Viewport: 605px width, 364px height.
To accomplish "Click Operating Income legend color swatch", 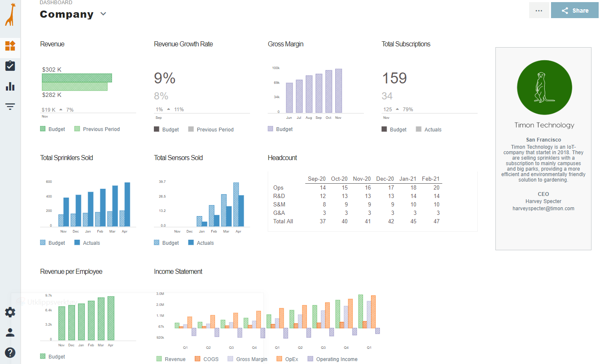I will (x=310, y=359).
